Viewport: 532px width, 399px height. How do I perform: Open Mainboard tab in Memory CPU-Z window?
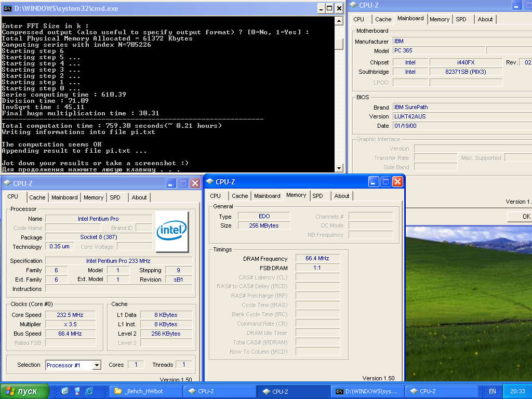tap(267, 196)
